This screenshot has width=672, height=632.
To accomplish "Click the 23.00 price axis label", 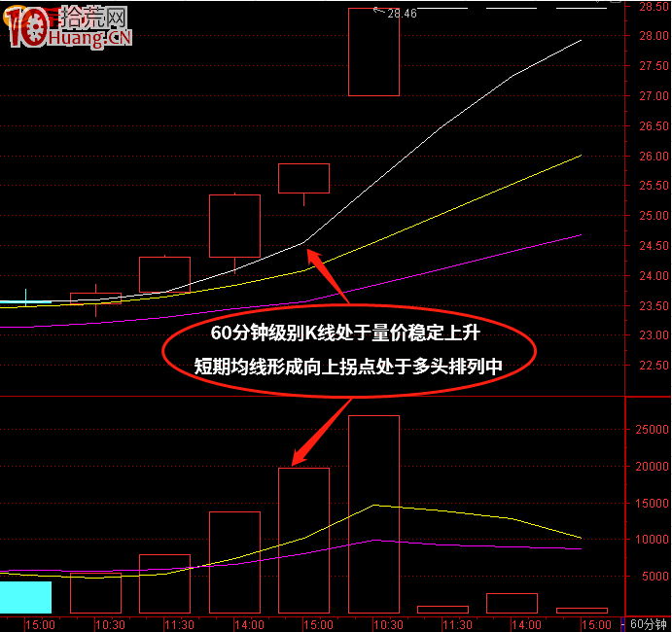I will pos(654,335).
